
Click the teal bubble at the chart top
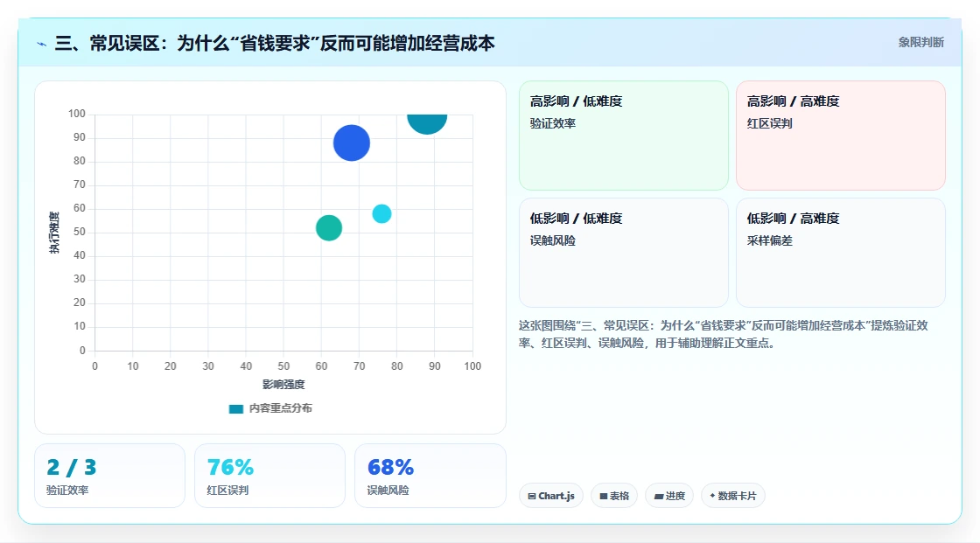pos(427,123)
